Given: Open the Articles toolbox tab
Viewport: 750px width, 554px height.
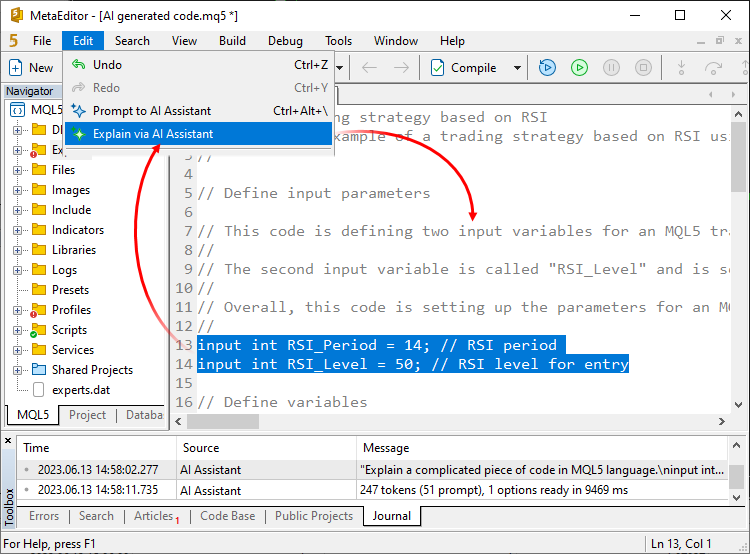Looking at the screenshot, I should point(154,516).
